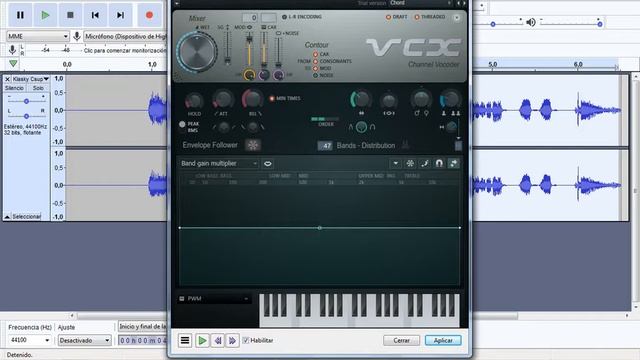Click the ORDER selector bar
The width and height of the screenshot is (640, 360).
(x=325, y=119)
